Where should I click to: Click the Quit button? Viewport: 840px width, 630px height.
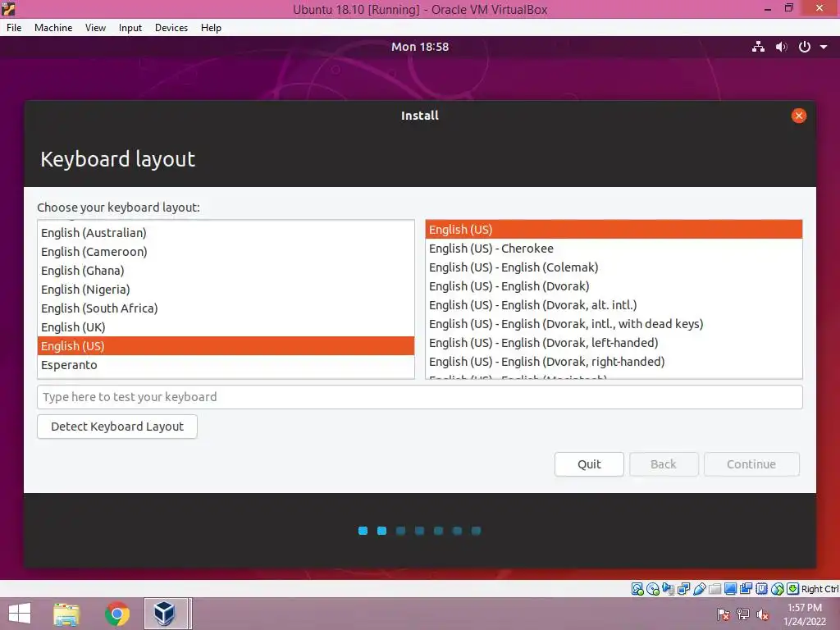point(589,464)
